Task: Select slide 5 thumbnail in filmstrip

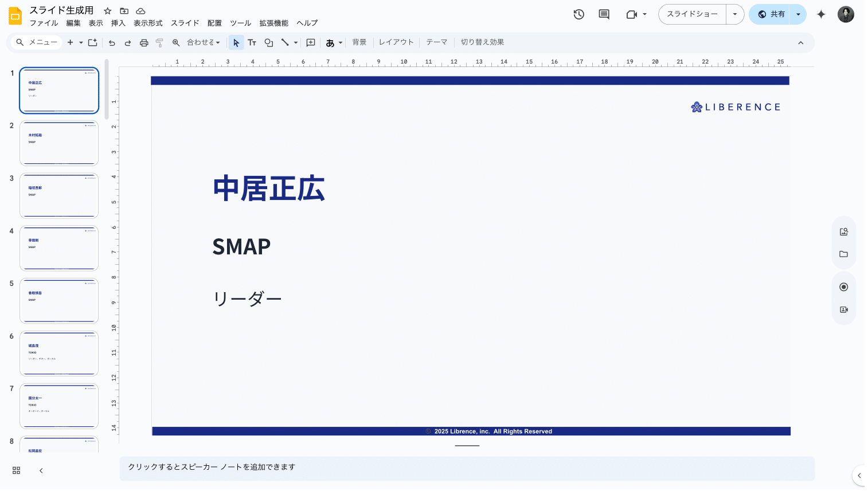Action: coord(59,301)
